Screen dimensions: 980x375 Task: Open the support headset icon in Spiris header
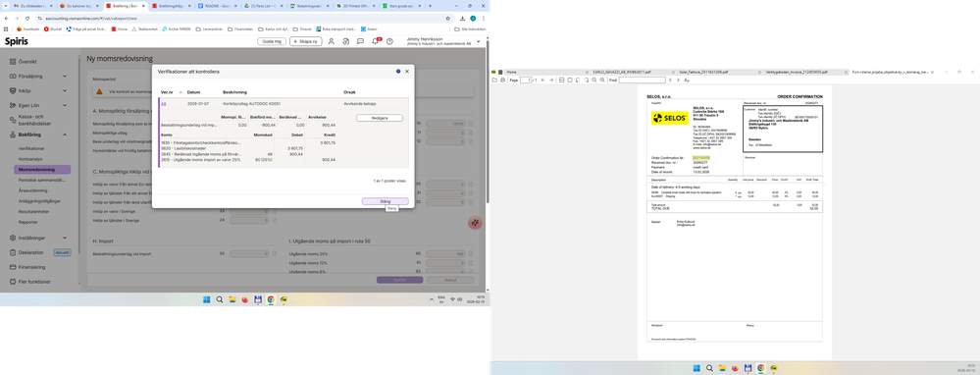pos(345,41)
